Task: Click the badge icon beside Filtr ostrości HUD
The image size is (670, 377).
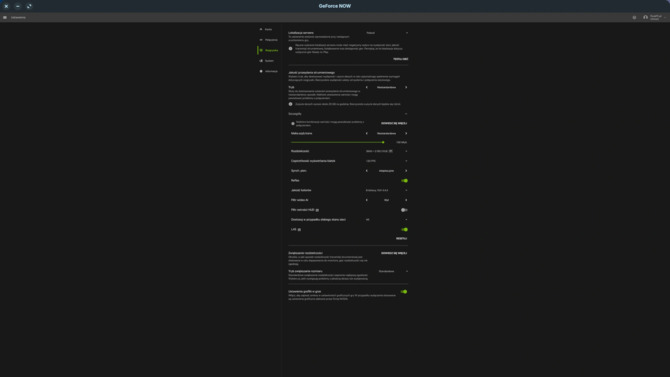Action: tap(317, 210)
